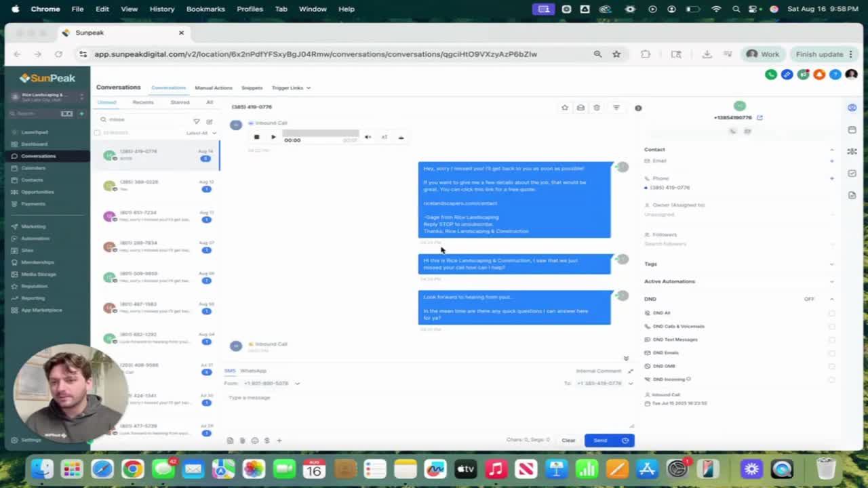The image size is (868, 488).
Task: Open the appointments calendar panel icon
Action: pyautogui.click(x=852, y=129)
